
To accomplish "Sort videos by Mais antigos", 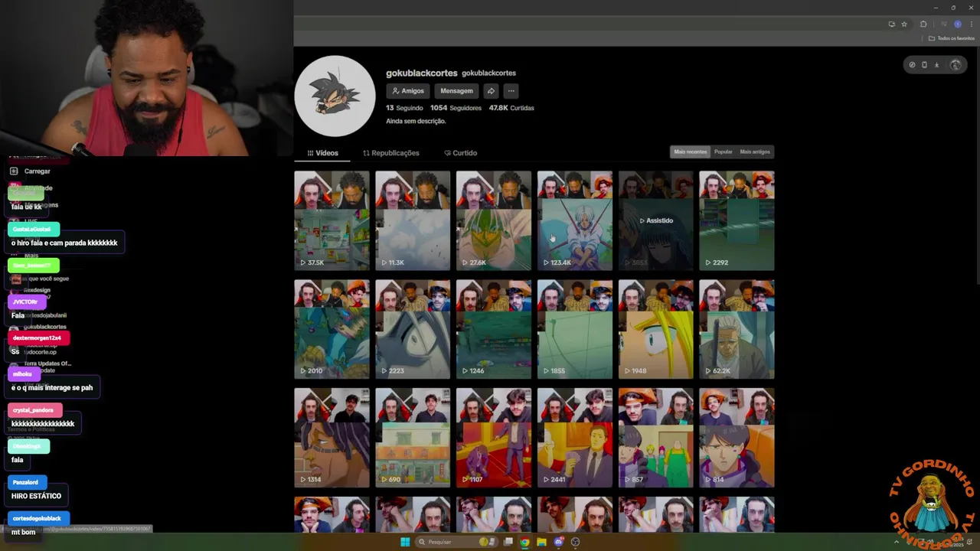I will click(x=755, y=152).
